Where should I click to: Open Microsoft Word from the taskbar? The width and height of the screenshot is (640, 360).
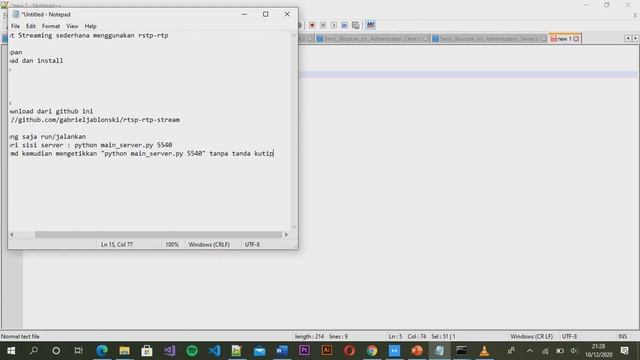(282, 351)
